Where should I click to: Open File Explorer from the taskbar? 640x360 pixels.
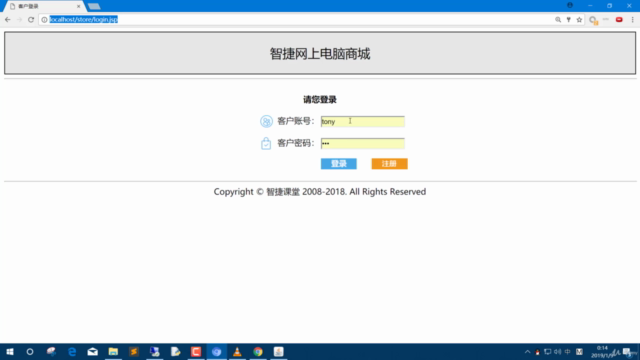(113, 351)
